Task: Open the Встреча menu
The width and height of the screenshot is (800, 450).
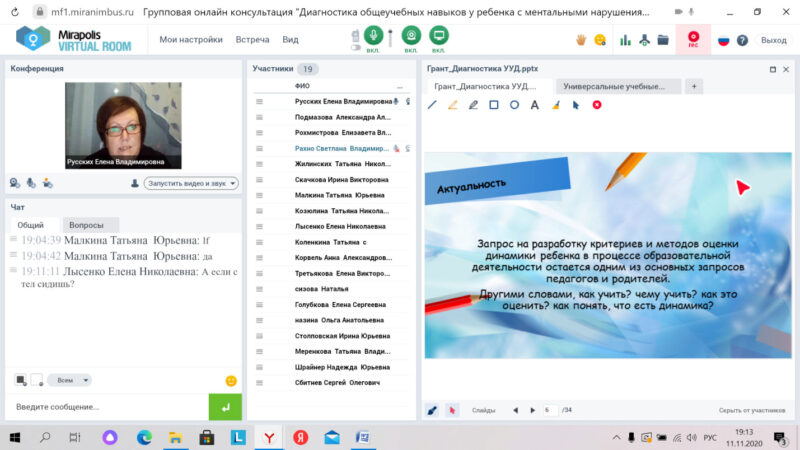Action: pyautogui.click(x=252, y=39)
